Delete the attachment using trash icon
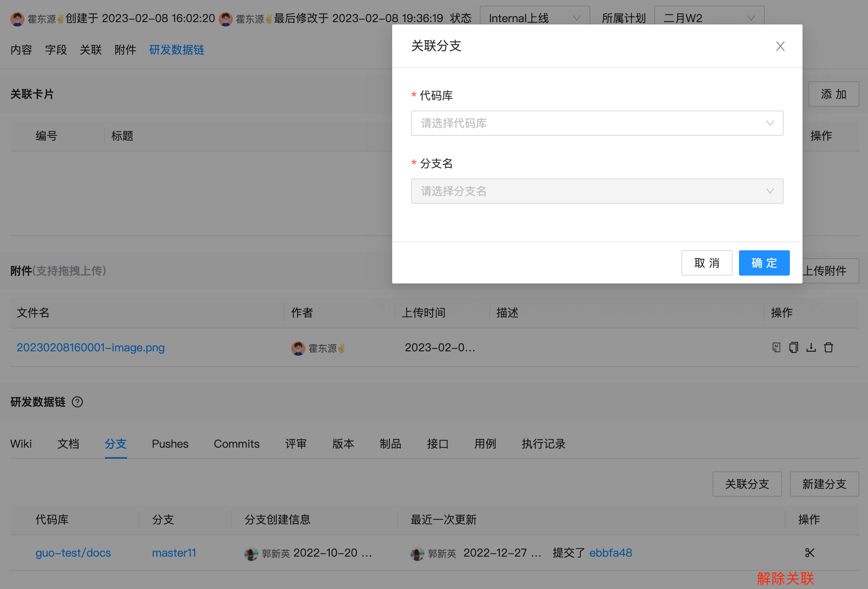868x589 pixels. point(829,347)
